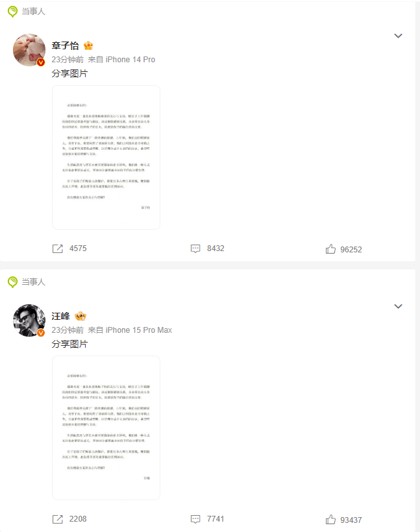Viewport: 420px width, 532px height.
Task: Click the iPhone 14 Pro source link
Action: point(130,60)
